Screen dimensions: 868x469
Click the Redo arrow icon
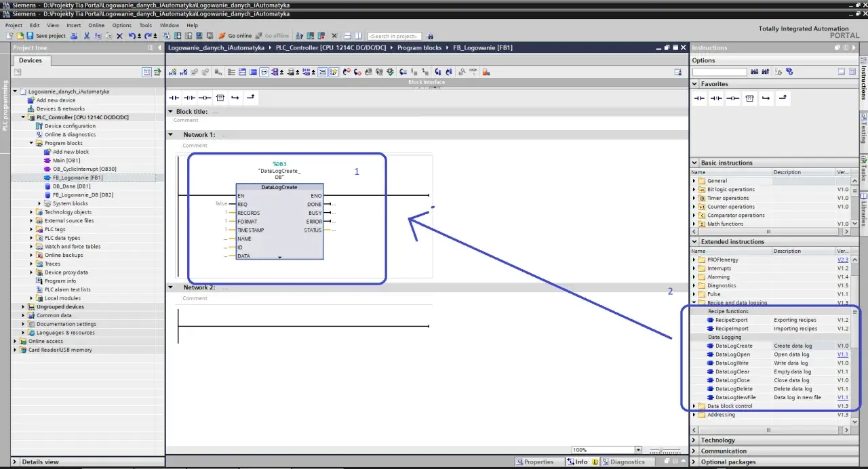[x=147, y=35]
